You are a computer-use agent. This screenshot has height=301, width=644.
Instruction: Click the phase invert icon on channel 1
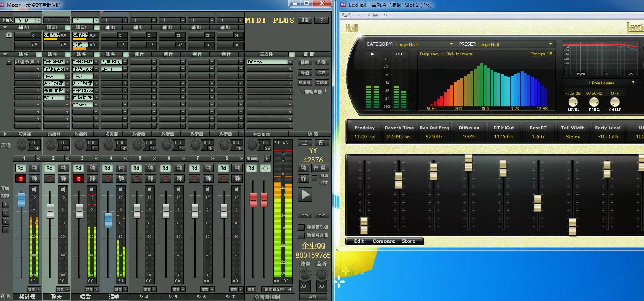(x=37, y=148)
